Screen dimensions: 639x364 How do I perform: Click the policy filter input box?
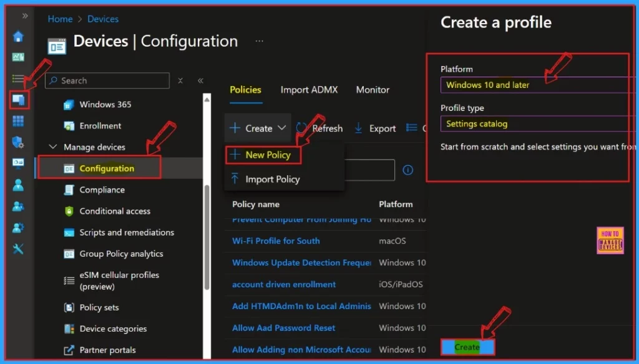click(x=369, y=170)
